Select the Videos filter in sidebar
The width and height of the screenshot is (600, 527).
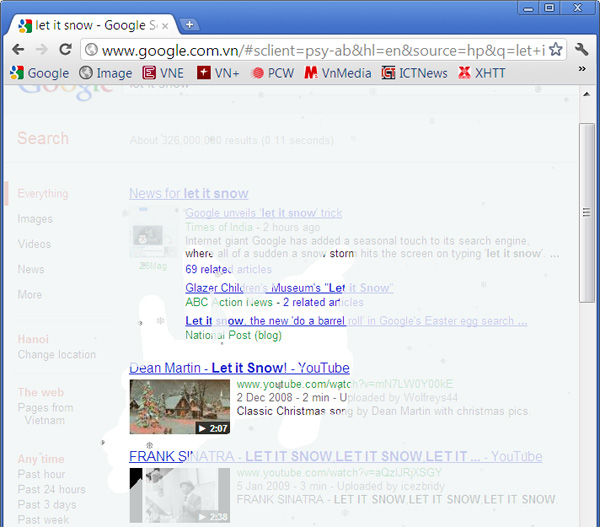pyautogui.click(x=34, y=244)
